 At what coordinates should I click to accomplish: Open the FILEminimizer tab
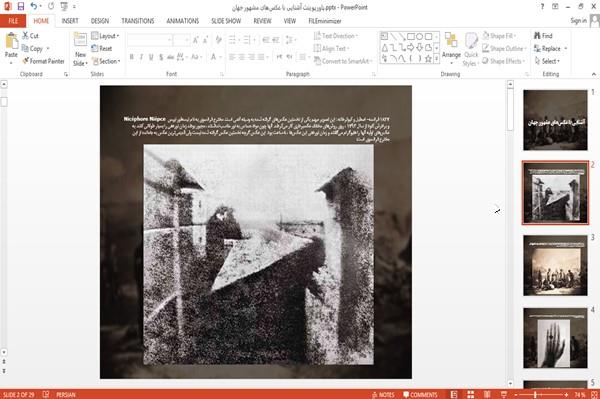coord(324,21)
